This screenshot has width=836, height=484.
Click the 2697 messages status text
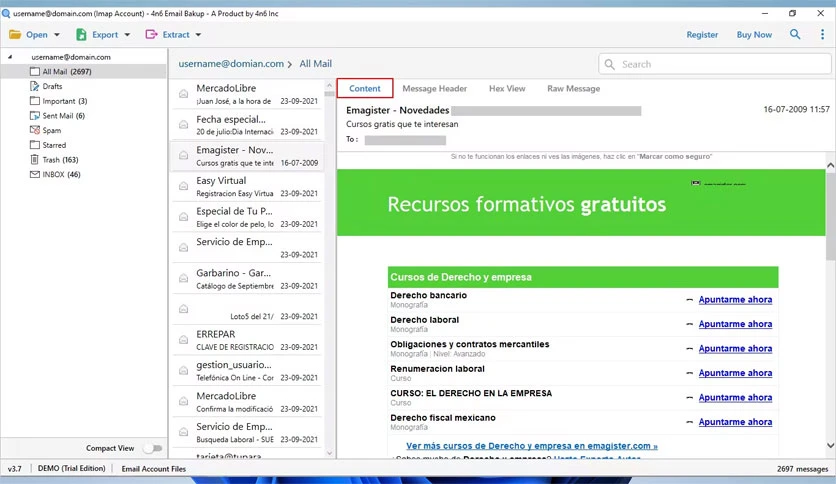[x=802, y=469]
